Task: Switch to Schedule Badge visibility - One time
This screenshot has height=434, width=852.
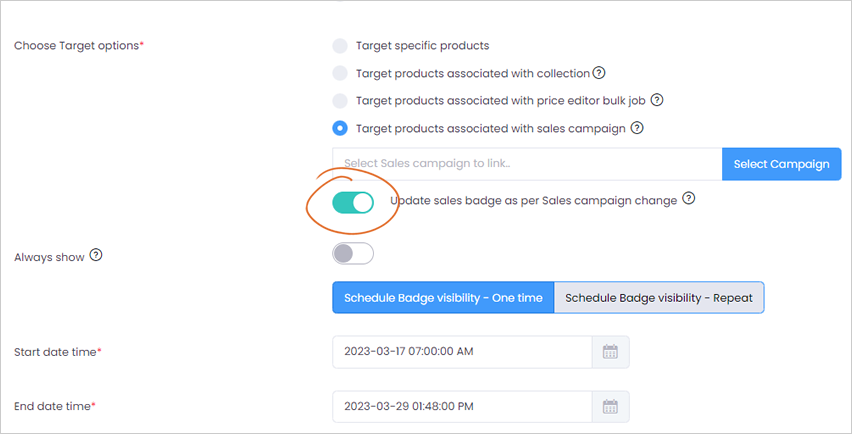Action: point(443,298)
